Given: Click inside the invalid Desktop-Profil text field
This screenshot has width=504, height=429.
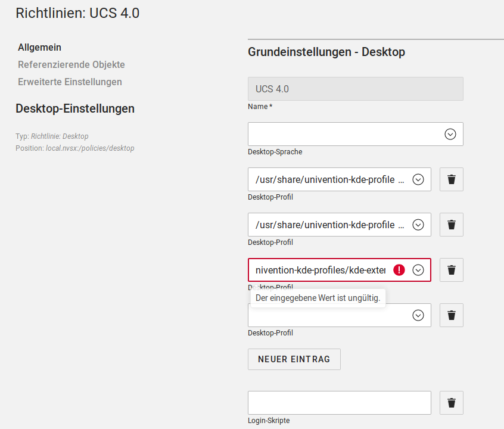Looking at the screenshot, I should point(321,270).
